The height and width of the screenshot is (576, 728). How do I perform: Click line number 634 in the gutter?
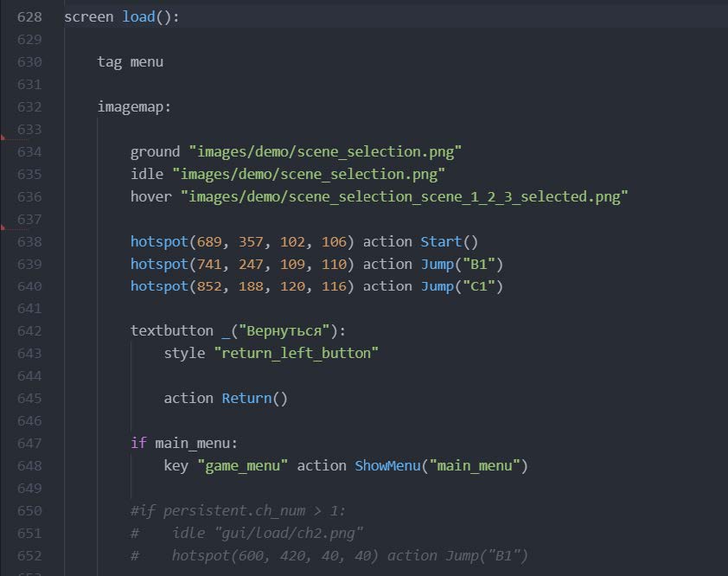tap(29, 152)
